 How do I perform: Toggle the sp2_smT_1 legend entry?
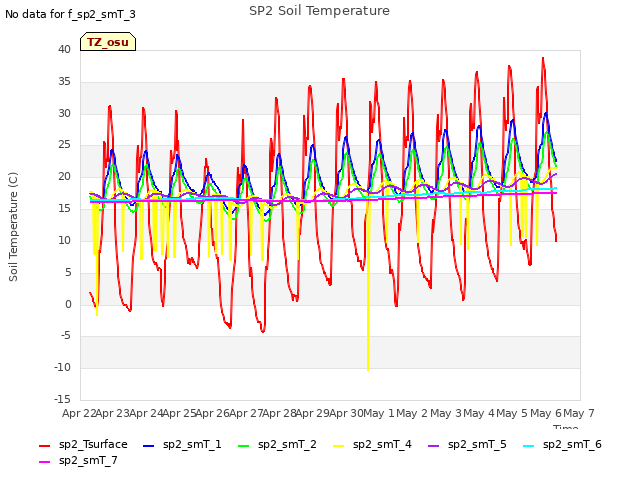[x=182, y=444]
